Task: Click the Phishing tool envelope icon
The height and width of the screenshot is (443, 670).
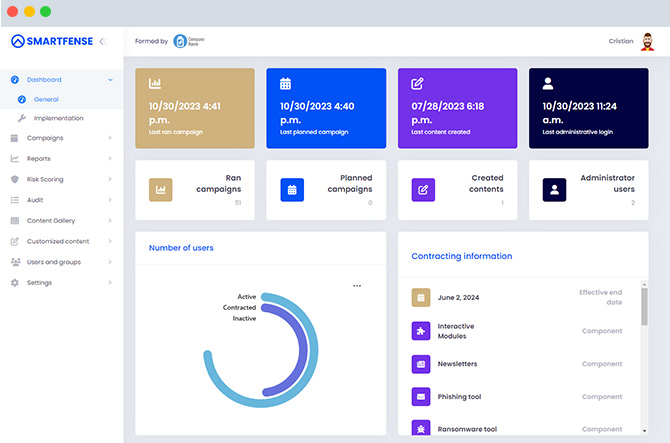Action: click(421, 396)
